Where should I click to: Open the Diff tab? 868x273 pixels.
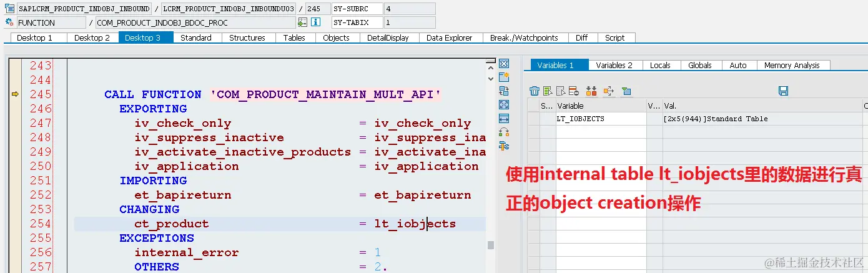(581, 37)
